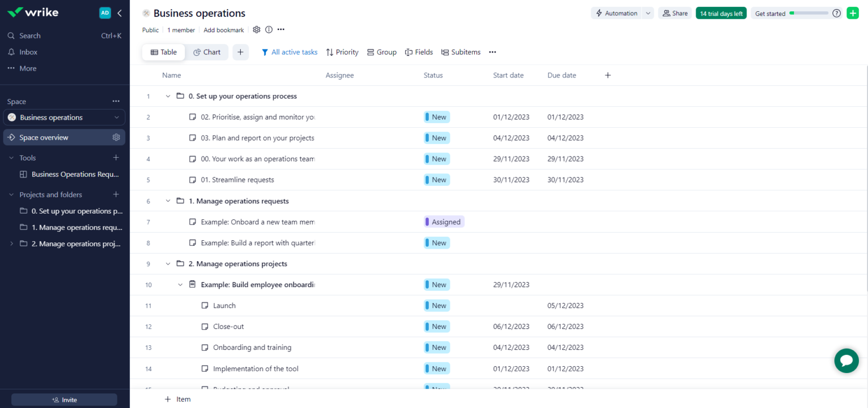The height and width of the screenshot is (408, 868).
Task: Open the ellipsis menu next to Subitems
Action: click(x=492, y=52)
